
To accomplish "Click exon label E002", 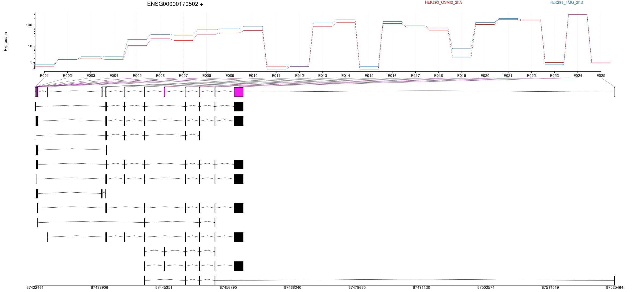I will pyautogui.click(x=67, y=76).
